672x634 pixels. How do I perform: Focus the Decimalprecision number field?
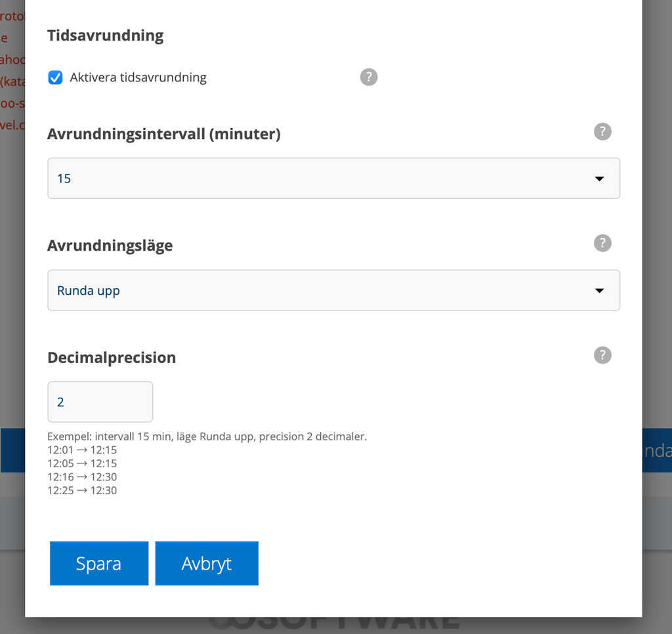(x=100, y=402)
